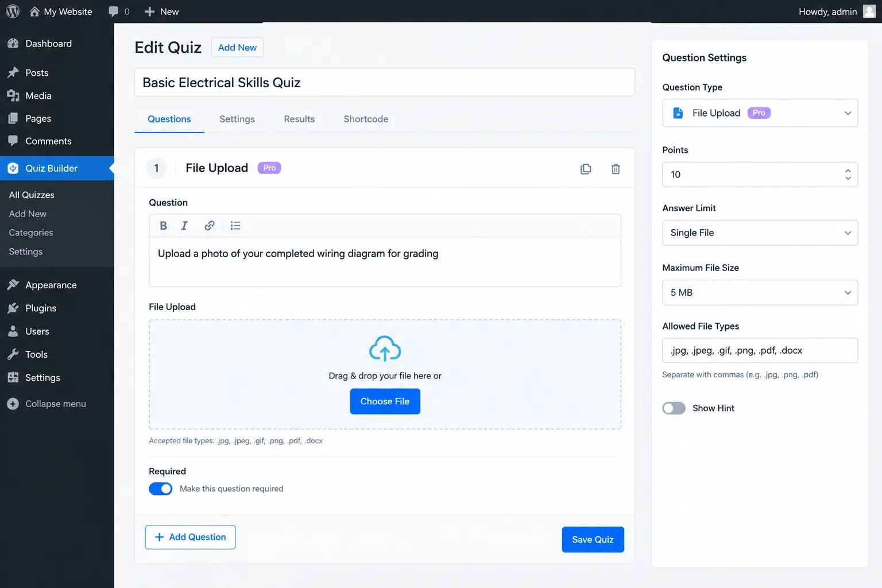Click the Allowed File Types input
The width and height of the screenshot is (882, 588).
(x=760, y=350)
